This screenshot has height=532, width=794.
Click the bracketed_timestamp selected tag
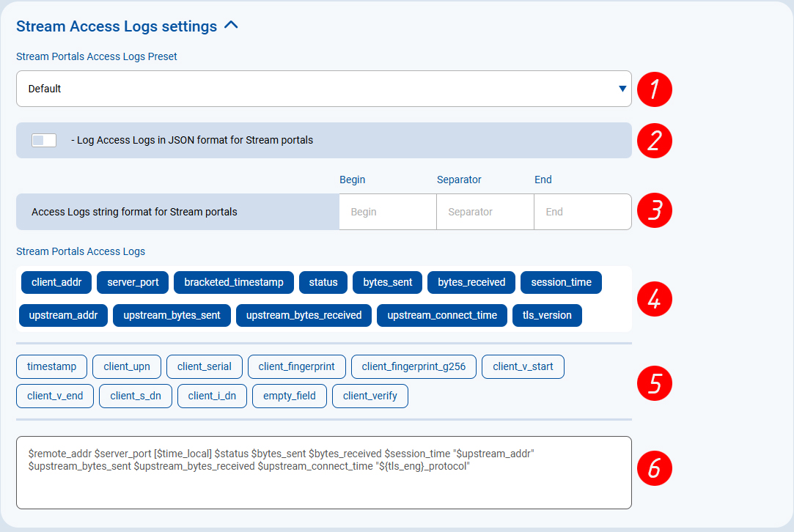tap(234, 282)
